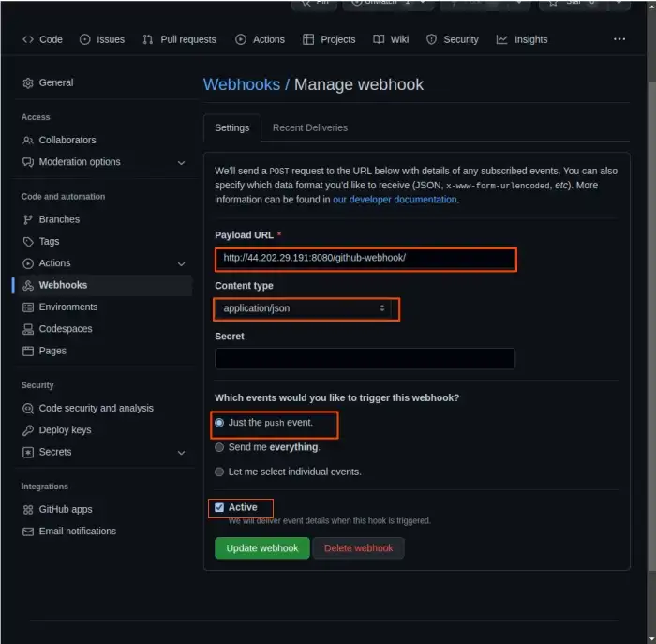
Task: Open Tags text label
Action: click(x=49, y=242)
